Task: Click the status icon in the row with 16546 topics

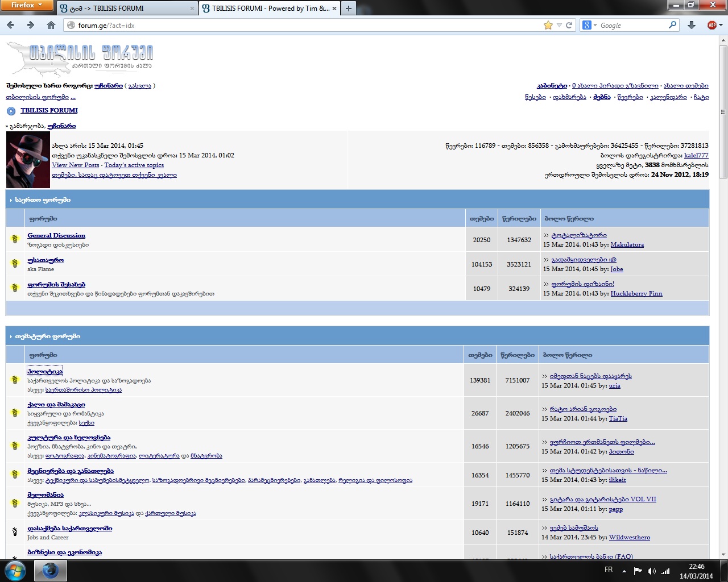Action: point(15,446)
